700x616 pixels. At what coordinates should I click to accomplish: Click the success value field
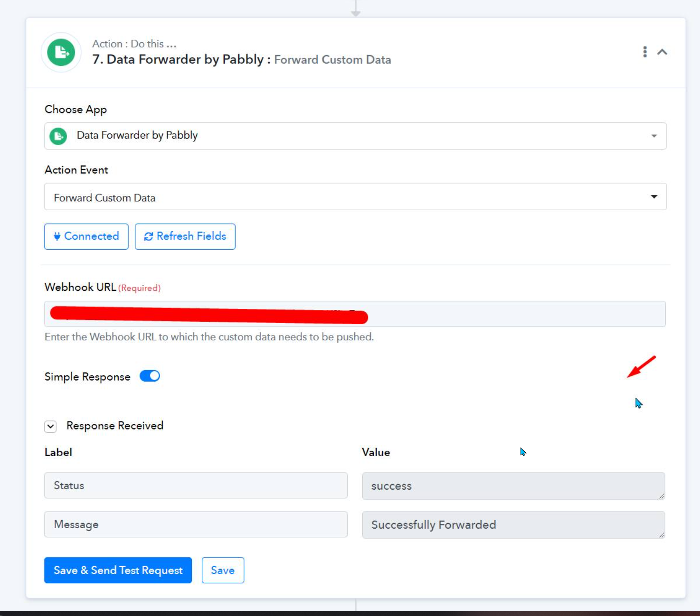(513, 486)
